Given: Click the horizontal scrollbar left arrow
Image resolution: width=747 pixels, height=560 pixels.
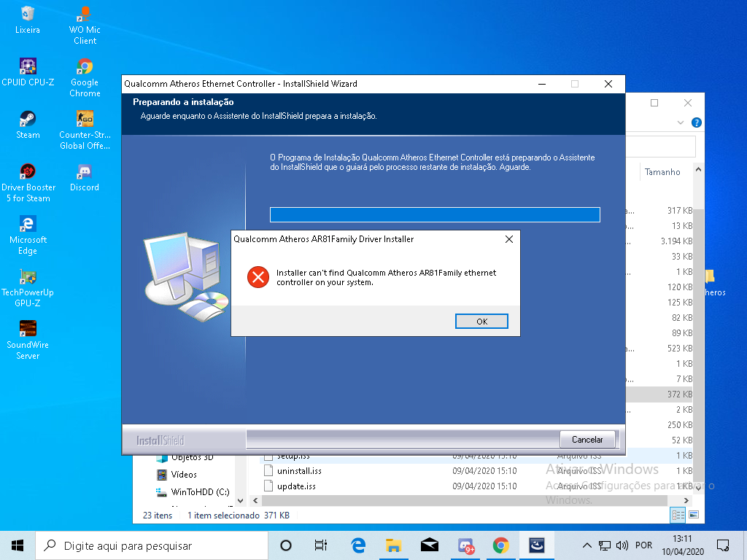Looking at the screenshot, I should pyautogui.click(x=256, y=500).
